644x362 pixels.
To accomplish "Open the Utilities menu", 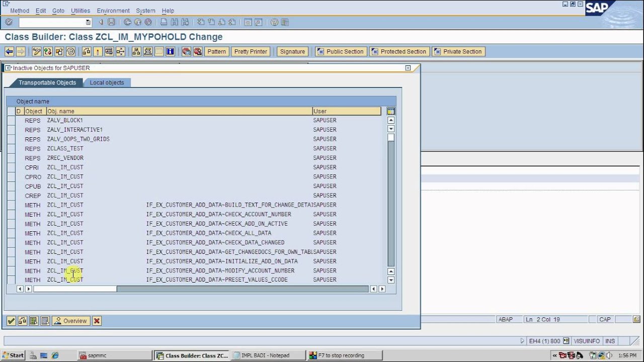I will [x=80, y=11].
